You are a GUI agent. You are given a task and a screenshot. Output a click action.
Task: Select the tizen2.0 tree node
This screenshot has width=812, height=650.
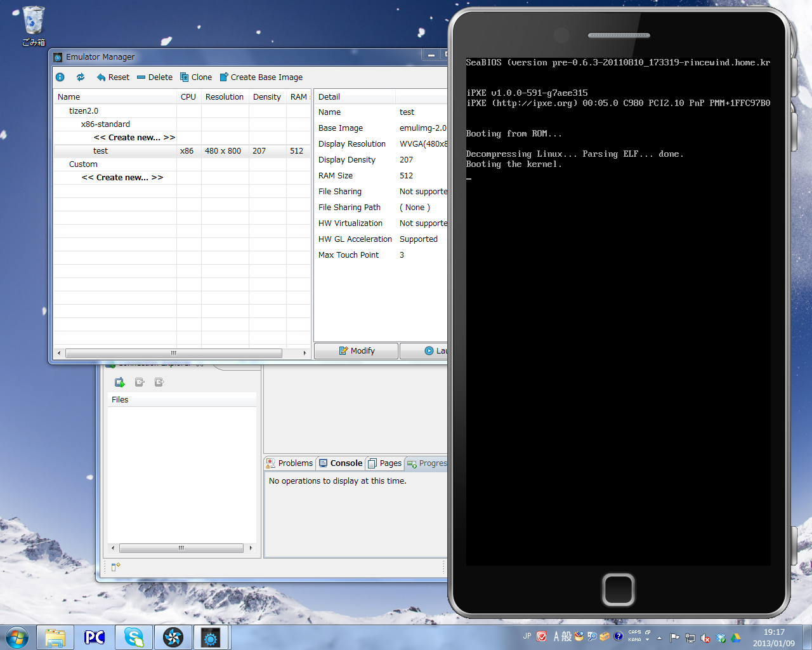pos(84,111)
